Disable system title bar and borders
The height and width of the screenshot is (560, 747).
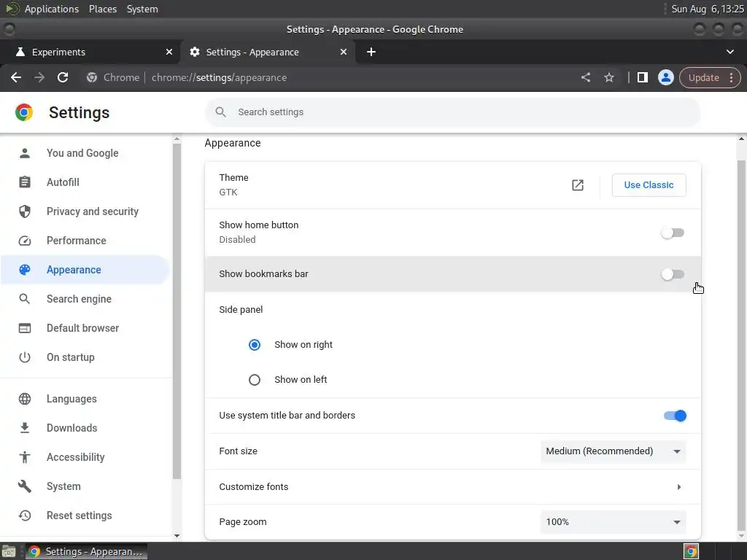(675, 416)
